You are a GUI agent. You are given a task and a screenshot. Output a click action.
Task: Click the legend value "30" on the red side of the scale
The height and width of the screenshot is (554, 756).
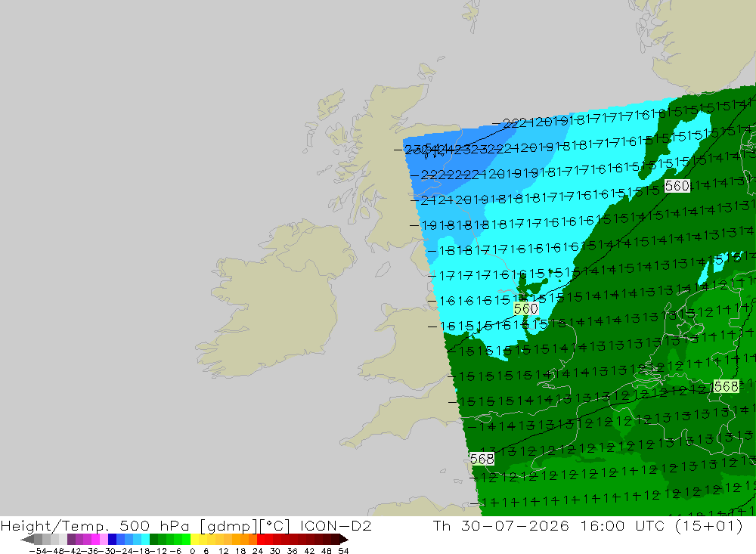[x=275, y=551]
